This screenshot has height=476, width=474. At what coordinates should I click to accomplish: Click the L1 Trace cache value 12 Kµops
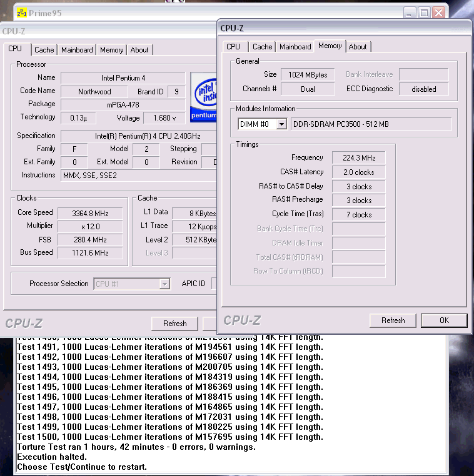(x=194, y=227)
